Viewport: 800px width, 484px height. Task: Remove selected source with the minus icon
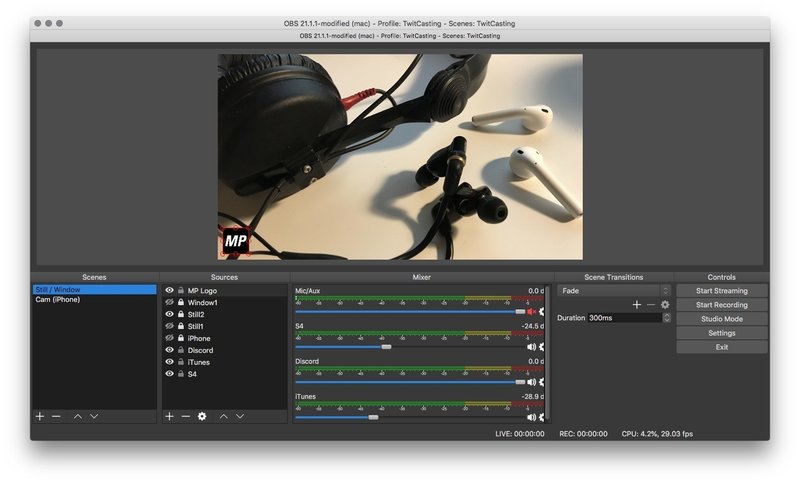coord(186,417)
